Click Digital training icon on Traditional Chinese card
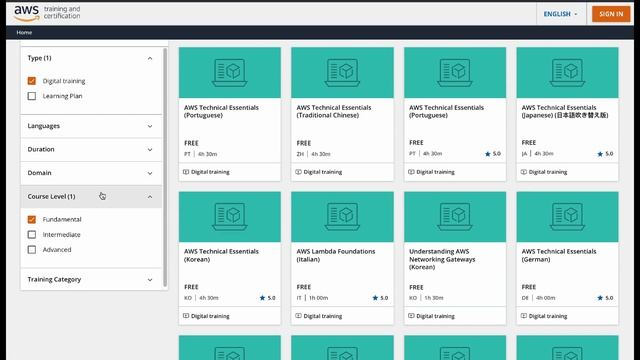This screenshot has height=360, width=640. pyautogui.click(x=299, y=172)
